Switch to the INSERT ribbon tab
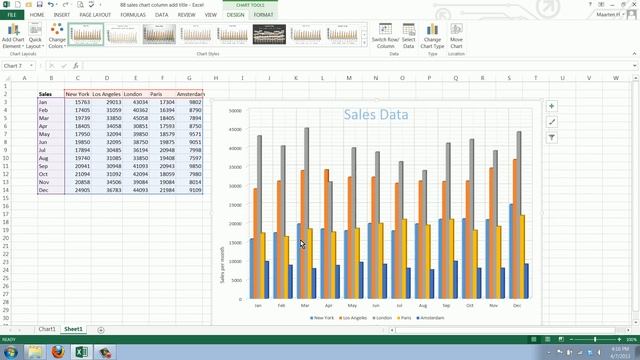Image resolution: width=640 pixels, height=360 pixels. (62, 15)
